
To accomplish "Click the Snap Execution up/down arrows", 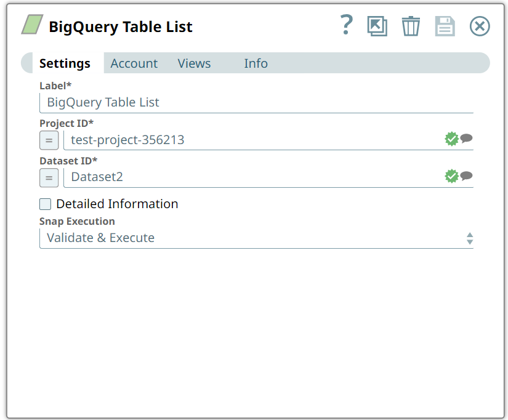I will (x=470, y=238).
